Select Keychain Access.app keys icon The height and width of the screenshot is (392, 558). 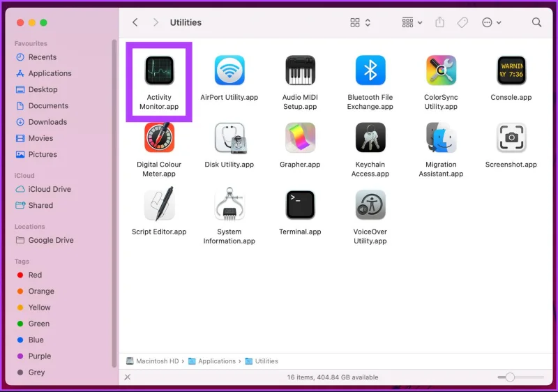370,137
